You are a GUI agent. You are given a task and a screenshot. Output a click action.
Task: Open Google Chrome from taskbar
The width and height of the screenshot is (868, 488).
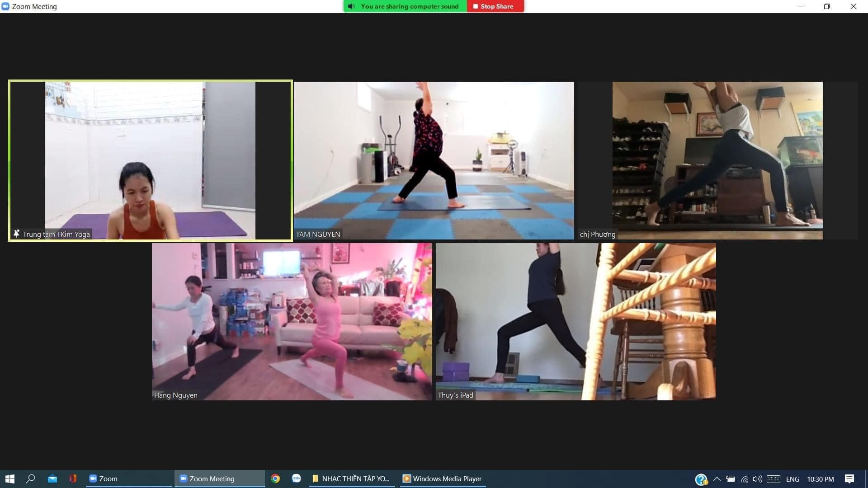[275, 479]
